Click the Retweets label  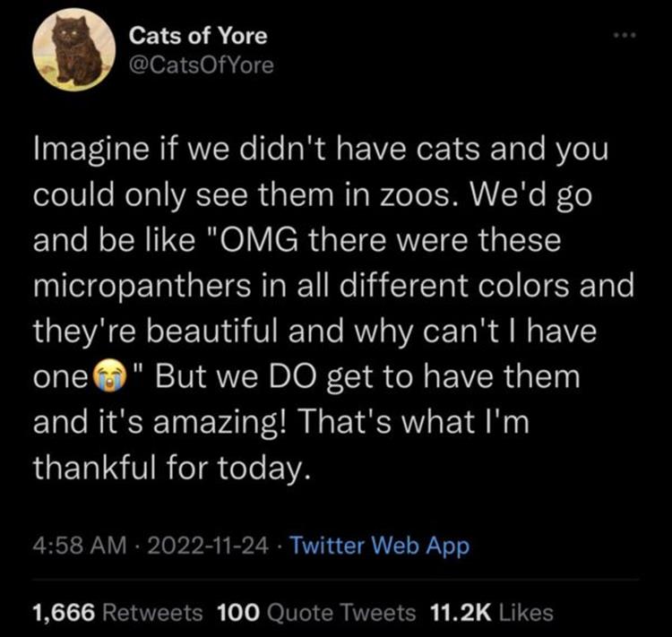[154, 613]
